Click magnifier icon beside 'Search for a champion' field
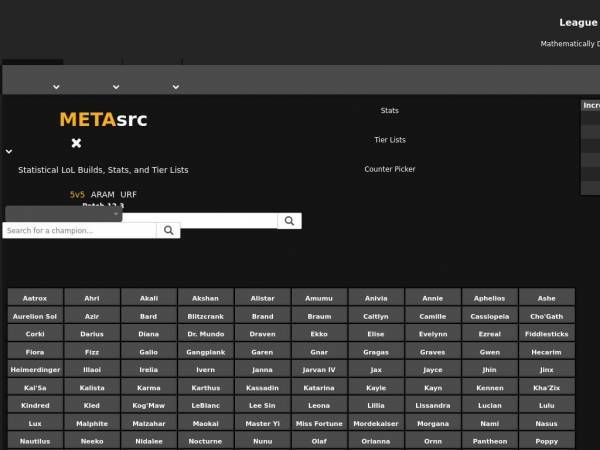Image resolution: width=600 pixels, height=450 pixels. pos(168,230)
